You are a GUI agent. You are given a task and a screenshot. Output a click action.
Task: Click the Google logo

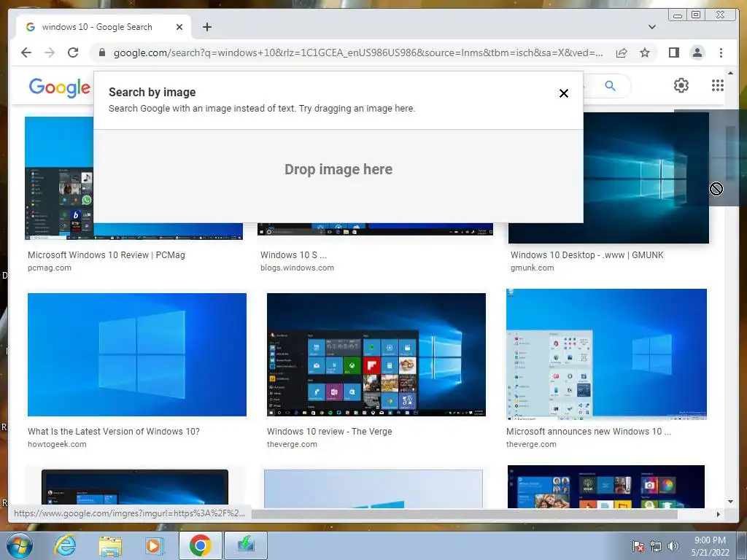coord(60,87)
